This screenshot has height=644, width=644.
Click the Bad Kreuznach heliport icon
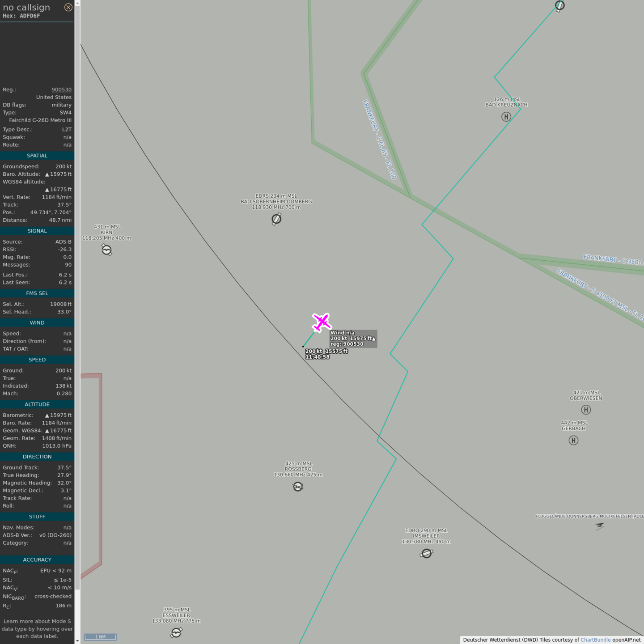click(506, 117)
